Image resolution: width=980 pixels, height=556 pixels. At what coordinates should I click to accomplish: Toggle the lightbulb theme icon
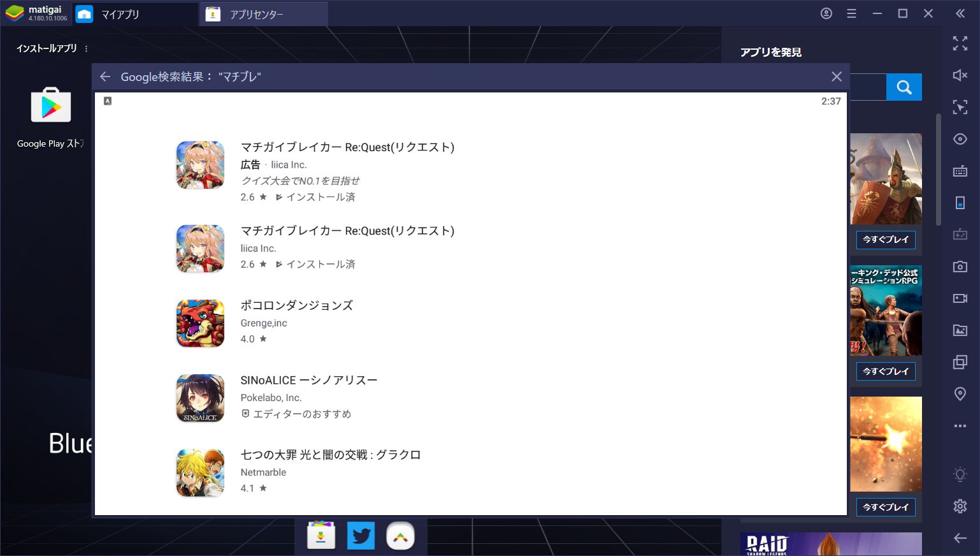click(960, 474)
